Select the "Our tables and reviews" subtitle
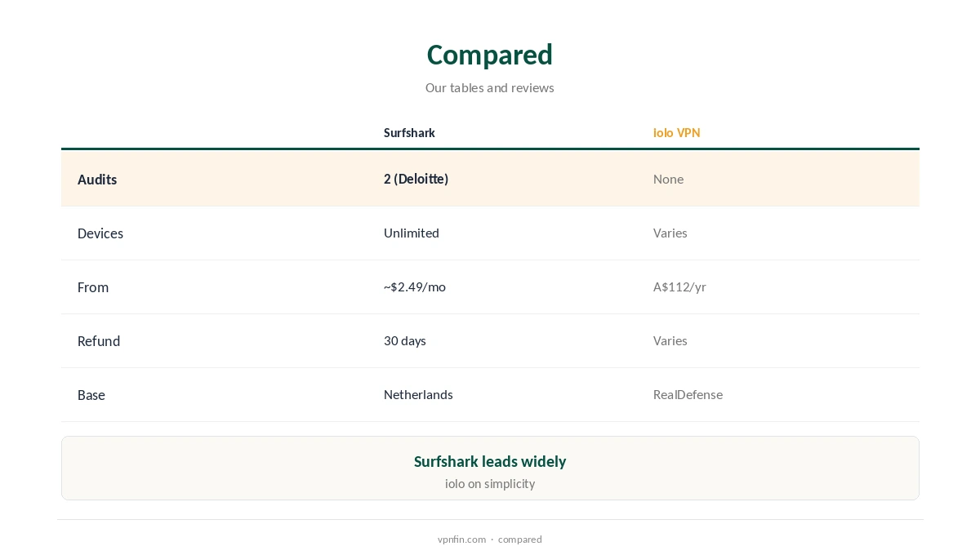The image size is (980, 555). click(x=490, y=87)
